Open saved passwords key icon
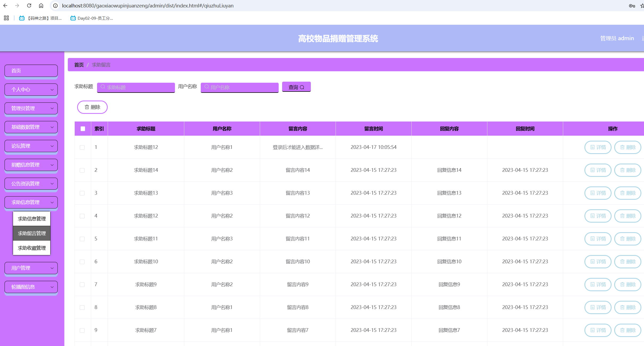This screenshot has width=644, height=346. (x=632, y=6)
